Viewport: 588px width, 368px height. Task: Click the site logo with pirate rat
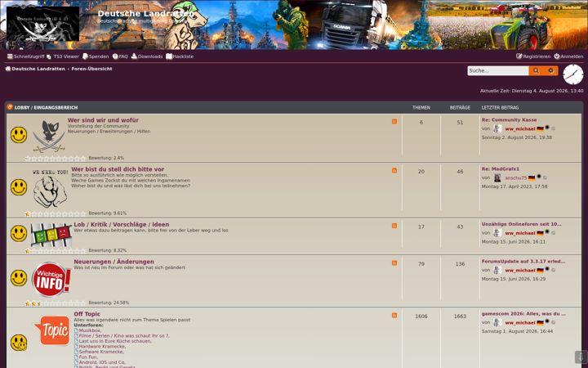click(x=42, y=24)
